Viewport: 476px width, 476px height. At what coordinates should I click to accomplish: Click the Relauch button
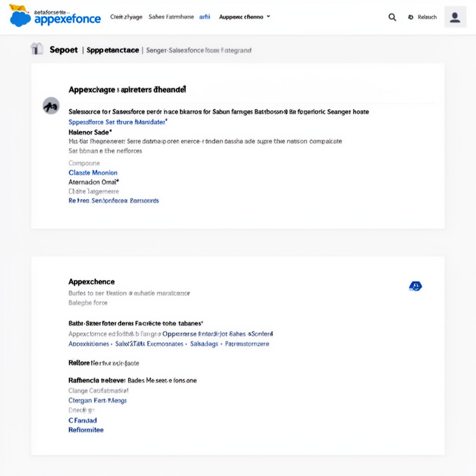(x=427, y=17)
